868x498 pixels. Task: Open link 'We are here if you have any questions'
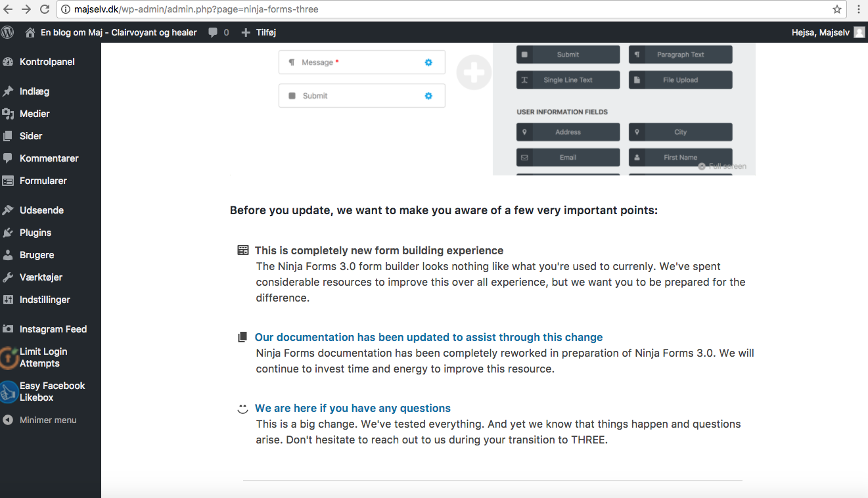click(353, 408)
